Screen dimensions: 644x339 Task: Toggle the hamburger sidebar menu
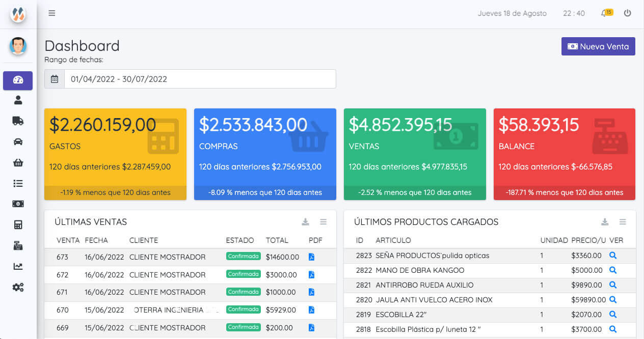coord(52,13)
